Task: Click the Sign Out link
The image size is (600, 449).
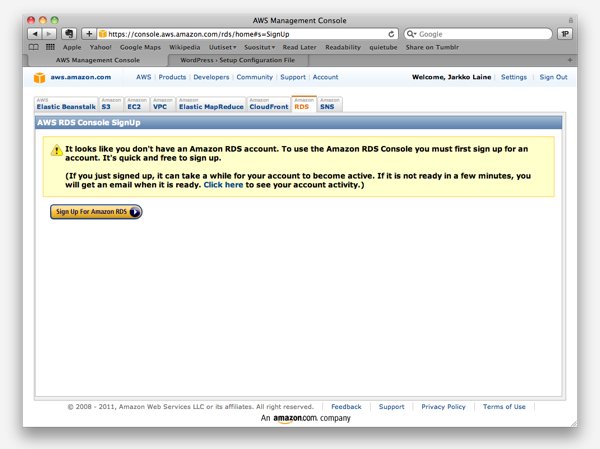Action: (x=553, y=77)
